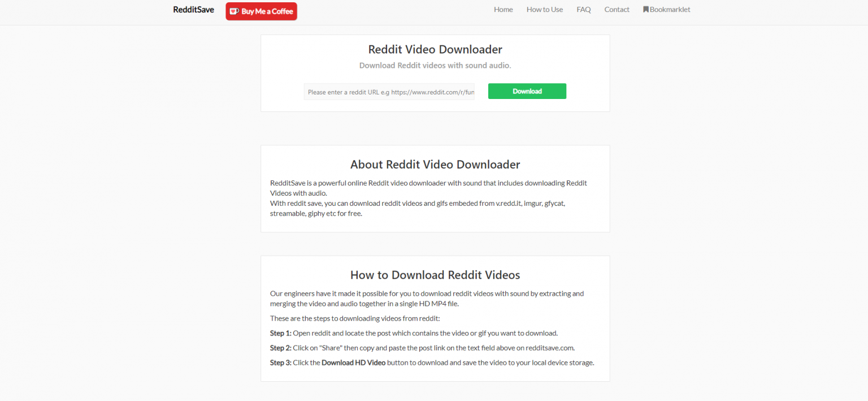Image resolution: width=868 pixels, height=401 pixels.
Task: Click the 'Step 3:' instruction line
Action: [x=432, y=363]
